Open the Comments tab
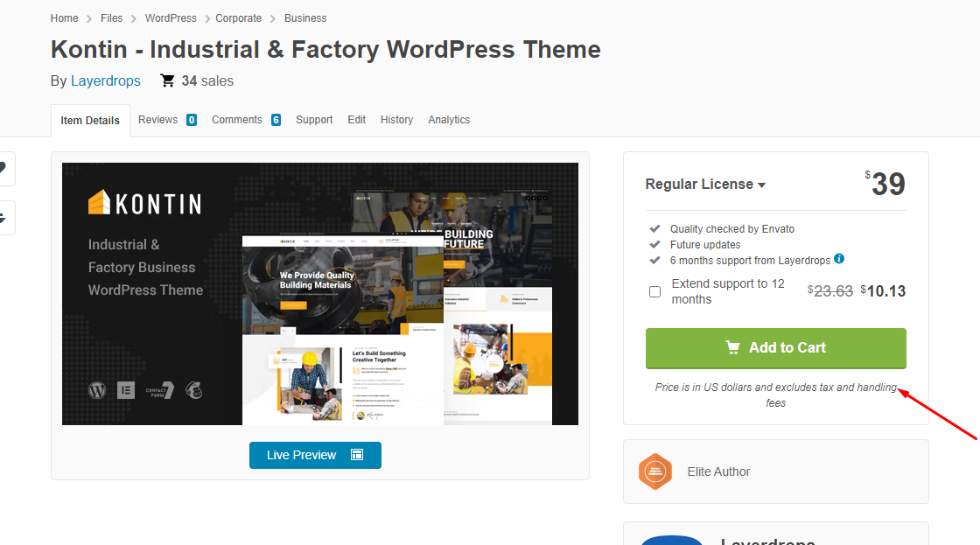Image resolution: width=980 pixels, height=545 pixels. [237, 120]
